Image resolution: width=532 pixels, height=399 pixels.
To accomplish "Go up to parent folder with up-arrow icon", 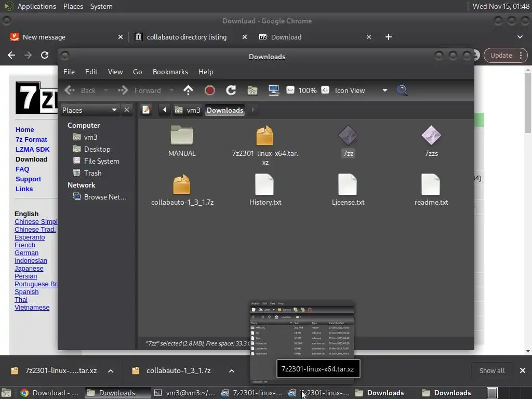I will (x=188, y=90).
